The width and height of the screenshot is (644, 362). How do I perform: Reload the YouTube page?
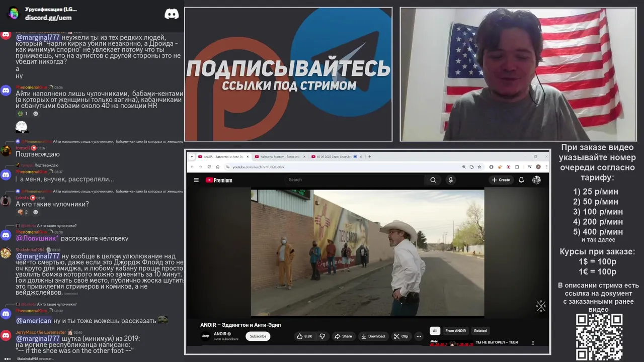click(x=209, y=167)
